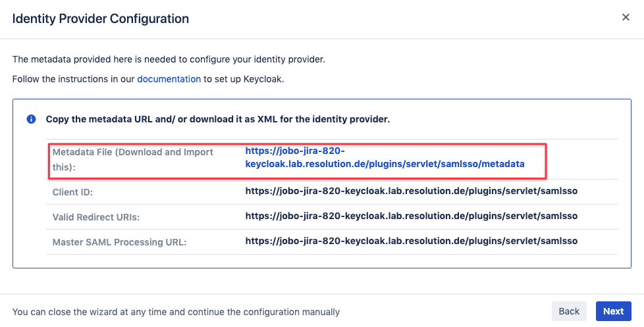This screenshot has width=644, height=327.
Task: Close the Identity Provider Configuration dialog
Action: [626, 17]
